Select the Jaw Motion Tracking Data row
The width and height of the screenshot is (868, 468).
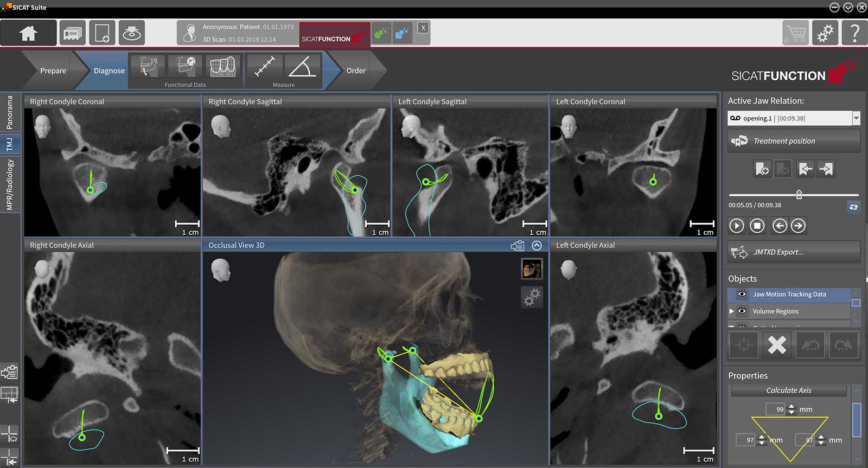[x=789, y=294]
